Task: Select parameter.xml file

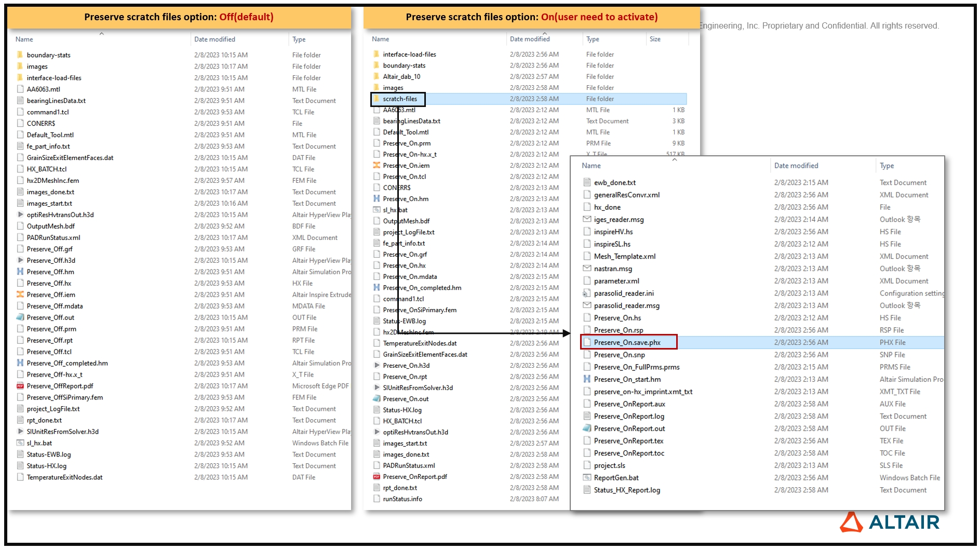Action: point(616,281)
